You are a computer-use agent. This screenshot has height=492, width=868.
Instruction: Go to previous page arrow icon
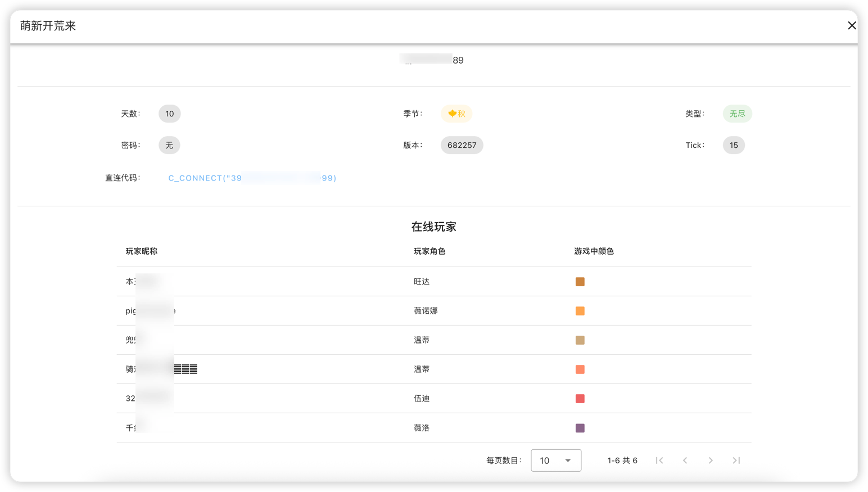click(685, 460)
